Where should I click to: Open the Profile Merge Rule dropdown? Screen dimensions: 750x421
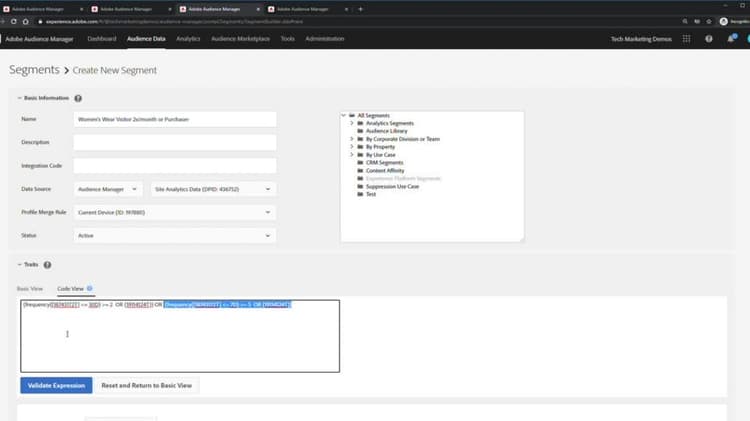pyautogui.click(x=175, y=212)
